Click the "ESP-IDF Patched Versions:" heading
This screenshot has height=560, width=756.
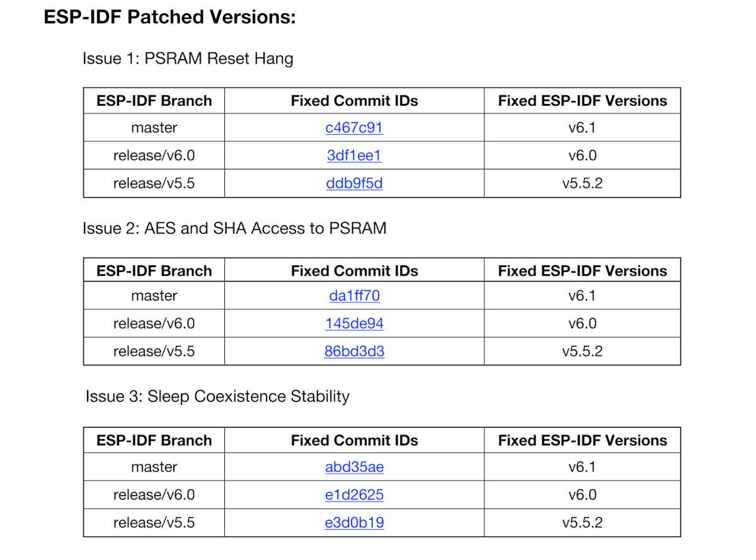[x=169, y=17]
